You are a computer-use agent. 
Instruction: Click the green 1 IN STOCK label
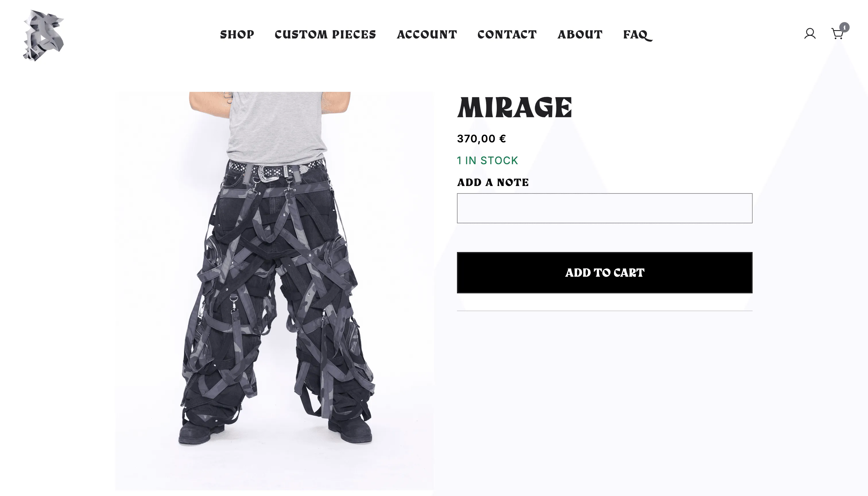point(487,160)
